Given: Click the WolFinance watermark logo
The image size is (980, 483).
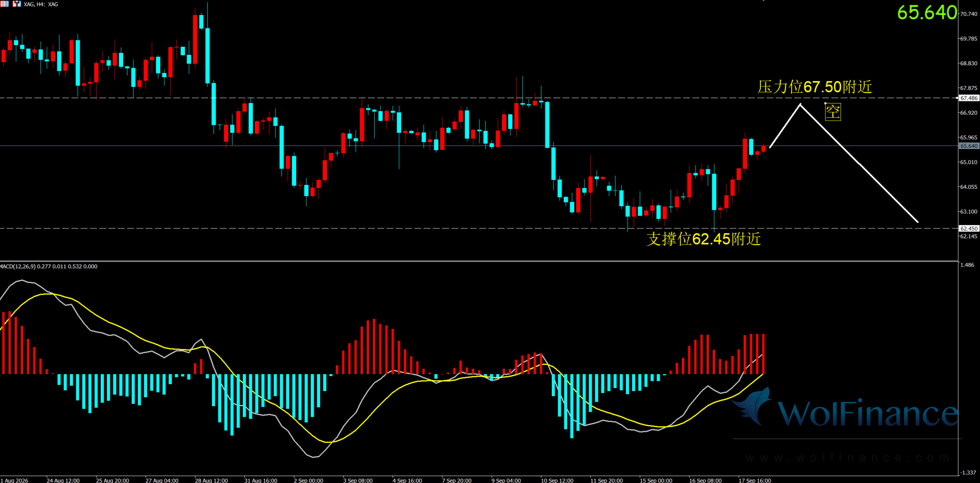Looking at the screenshot, I should pyautogui.click(x=845, y=408).
